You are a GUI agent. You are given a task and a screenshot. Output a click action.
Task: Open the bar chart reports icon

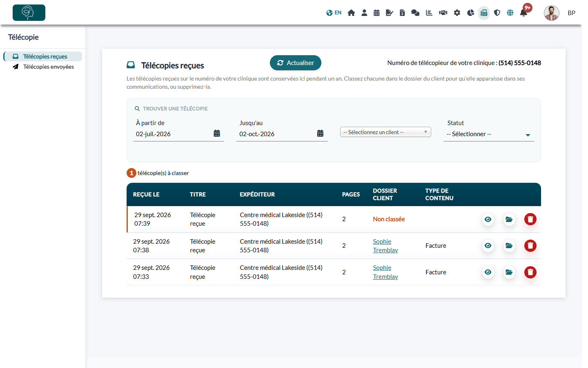pos(429,13)
